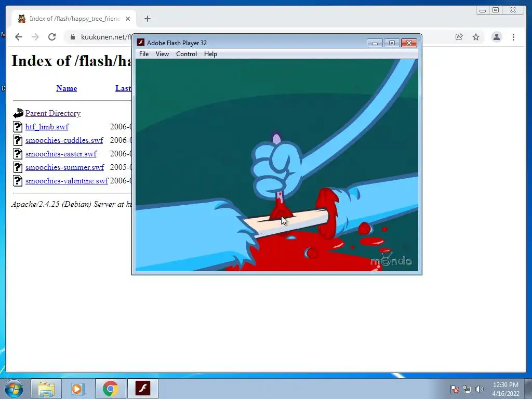Click the site lock icon in address bar
Screen dimensions: 532x399
73,37
